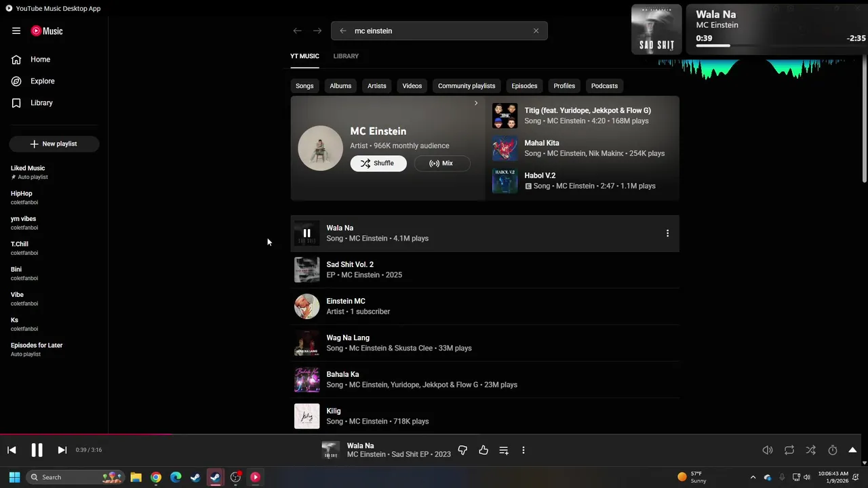Image resolution: width=868 pixels, height=488 pixels.
Task: Open more options for the Wala Na row
Action: [667, 233]
